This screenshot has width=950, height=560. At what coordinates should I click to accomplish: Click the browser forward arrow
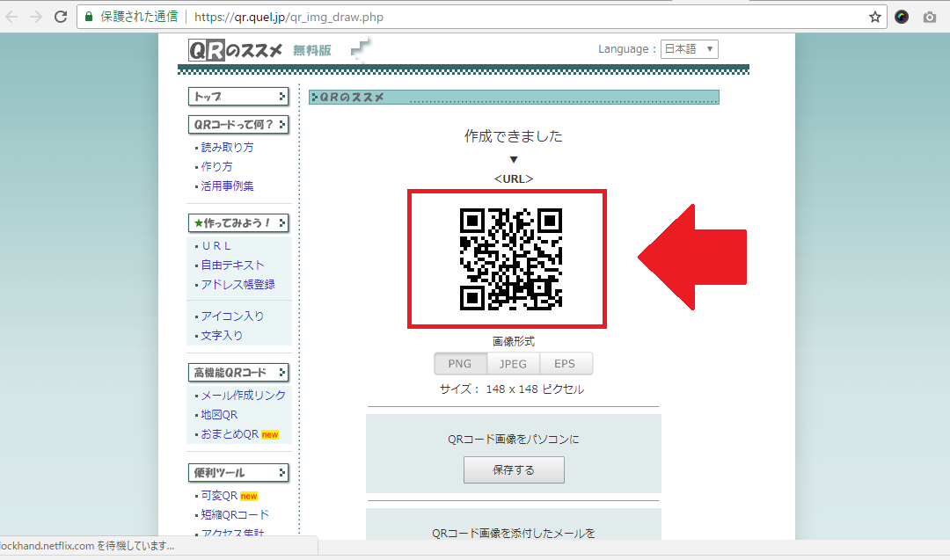click(35, 17)
